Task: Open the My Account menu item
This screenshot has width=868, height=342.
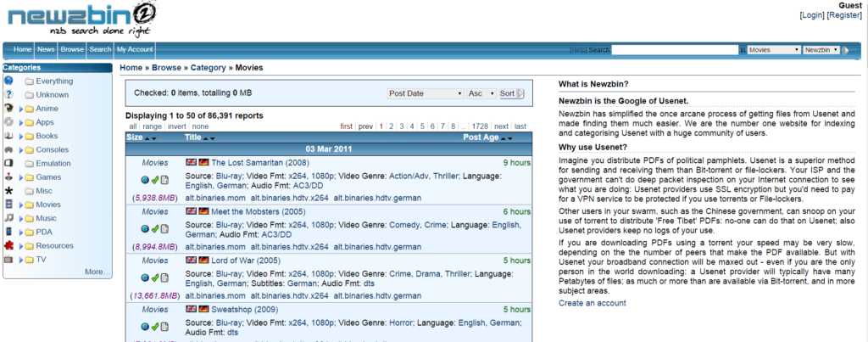Action: [135, 49]
